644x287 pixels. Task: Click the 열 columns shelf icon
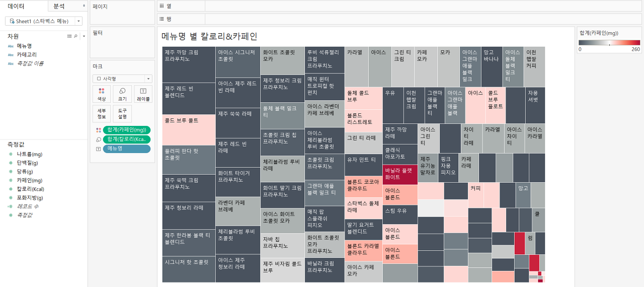162,6
